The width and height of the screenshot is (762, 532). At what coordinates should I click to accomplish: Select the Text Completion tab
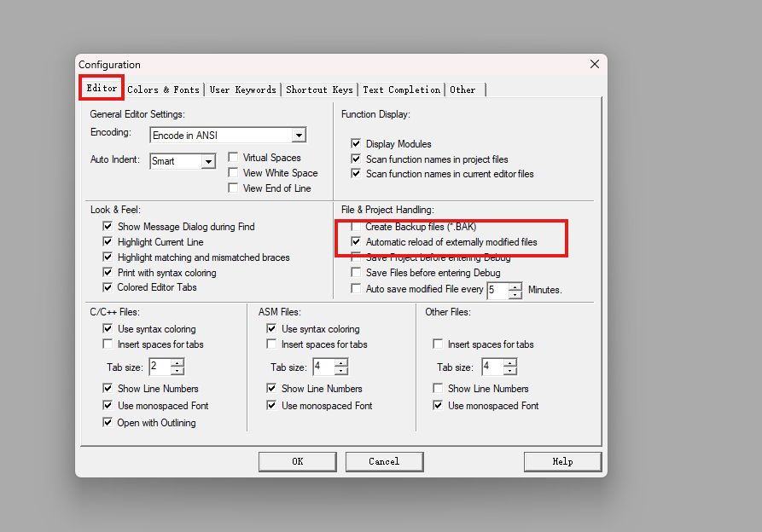click(x=401, y=90)
